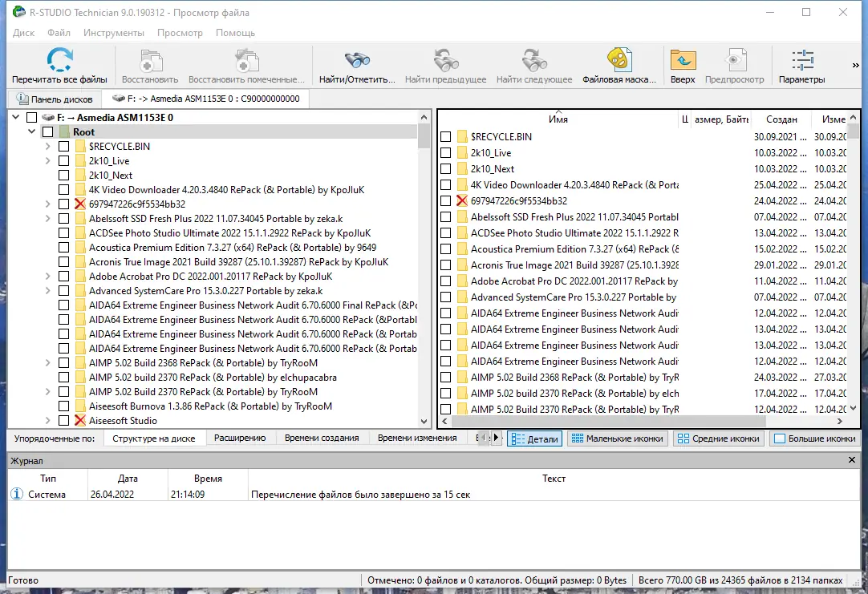This screenshot has height=594, width=868.
Task: Select F: Asmedia ASM1153E 0 tab
Action: (x=206, y=99)
